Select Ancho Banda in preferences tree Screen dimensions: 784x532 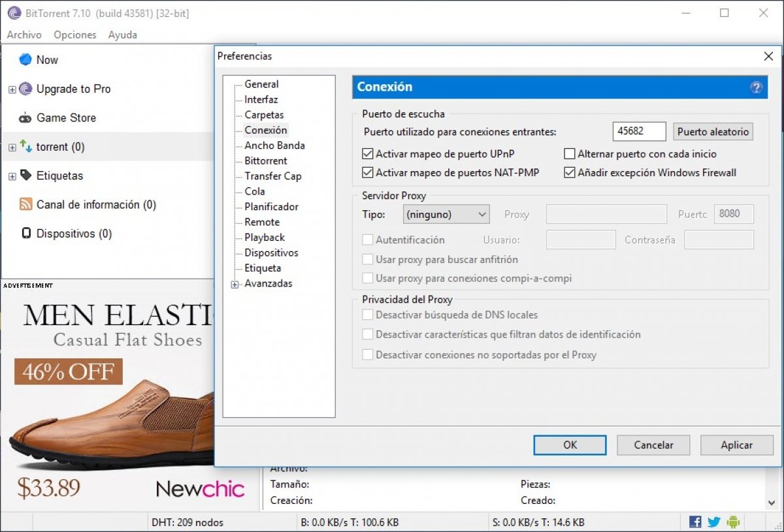(274, 146)
